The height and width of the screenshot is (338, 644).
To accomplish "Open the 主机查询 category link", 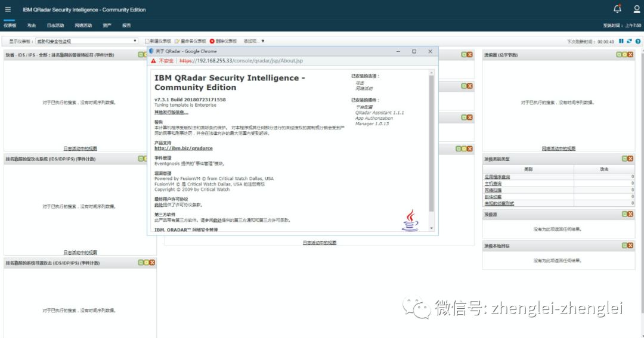I will 493,184.
